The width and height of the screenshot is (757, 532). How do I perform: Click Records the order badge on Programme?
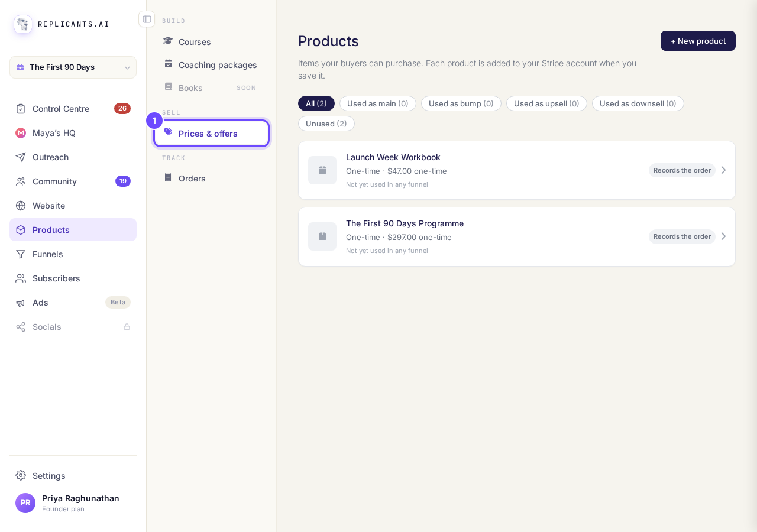[682, 236]
